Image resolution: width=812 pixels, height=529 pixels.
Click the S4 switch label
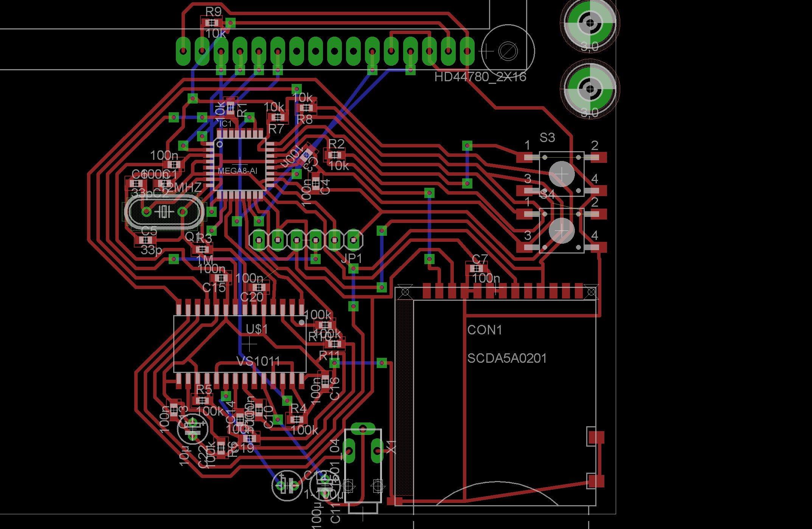(x=547, y=194)
